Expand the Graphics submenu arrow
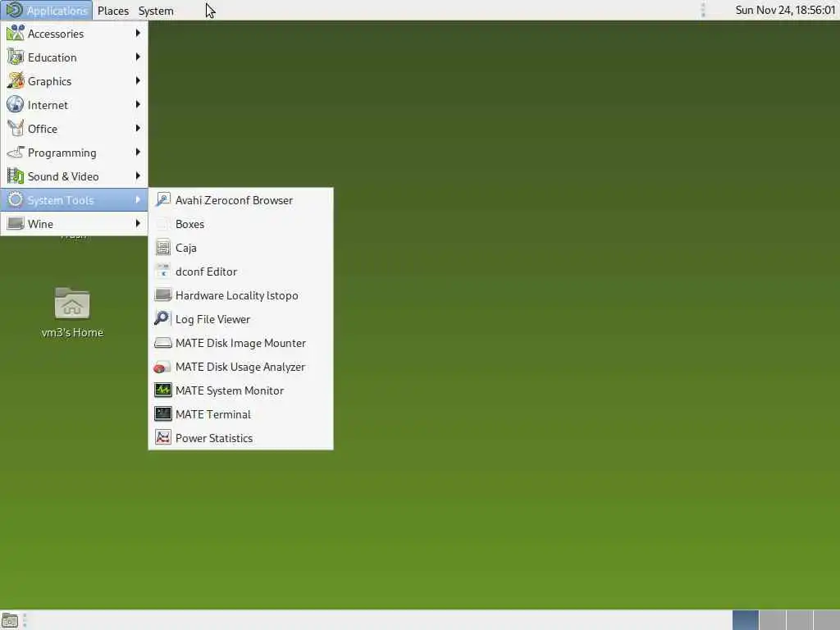 (138, 81)
